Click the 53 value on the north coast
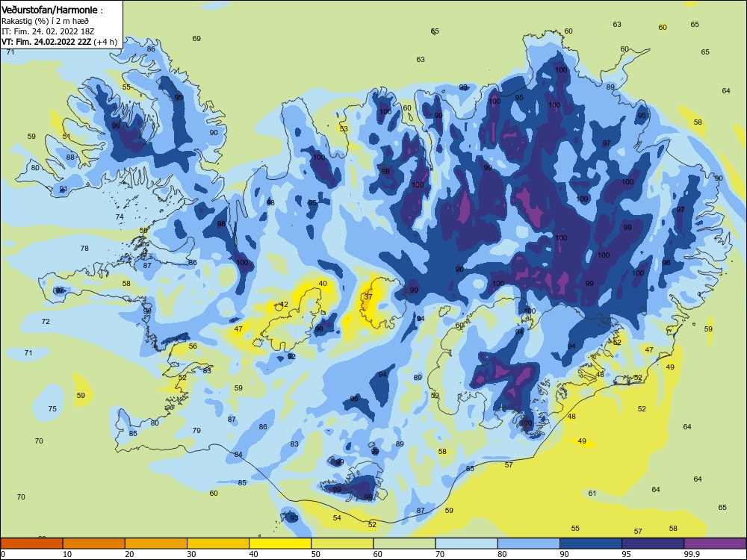The image size is (747, 560). point(344,129)
